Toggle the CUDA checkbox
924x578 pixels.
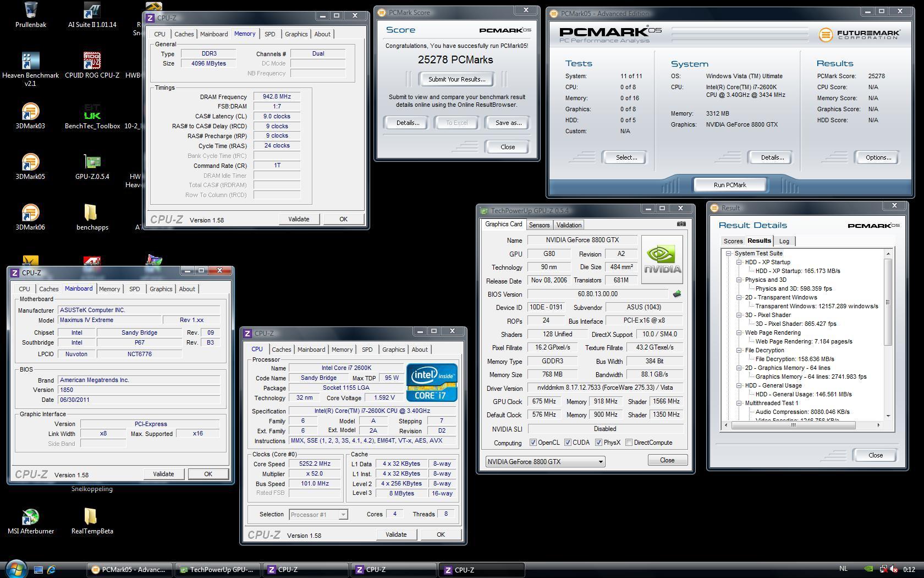pyautogui.click(x=568, y=443)
